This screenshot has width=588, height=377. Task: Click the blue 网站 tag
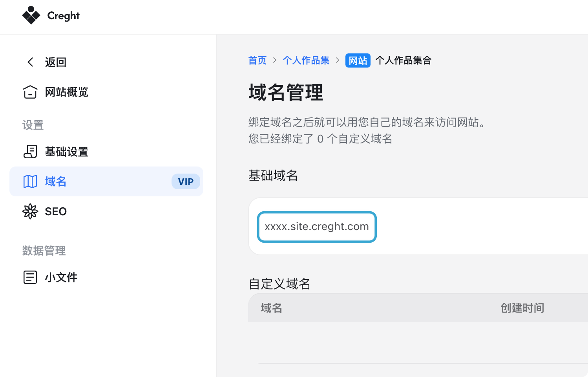pos(358,60)
